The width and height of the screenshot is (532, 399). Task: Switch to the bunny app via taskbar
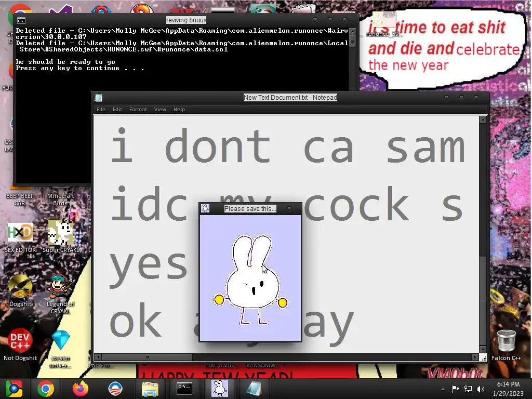220,389
